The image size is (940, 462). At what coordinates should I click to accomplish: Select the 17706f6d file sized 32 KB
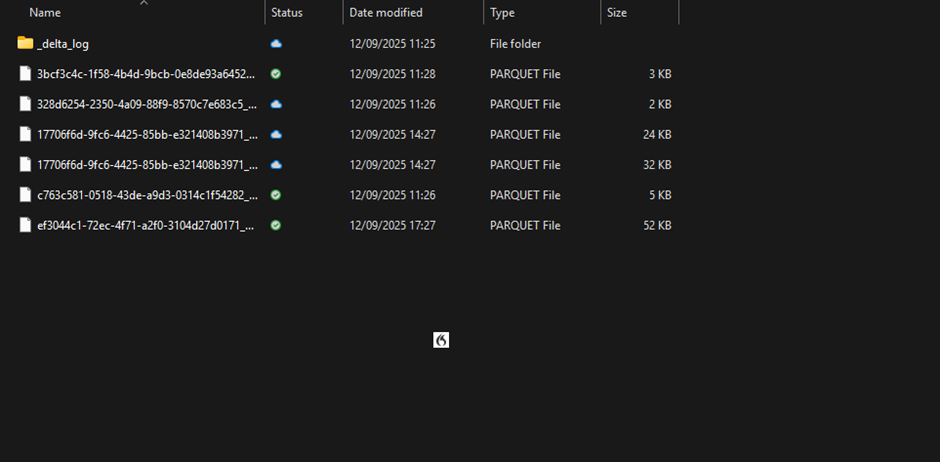(146, 165)
